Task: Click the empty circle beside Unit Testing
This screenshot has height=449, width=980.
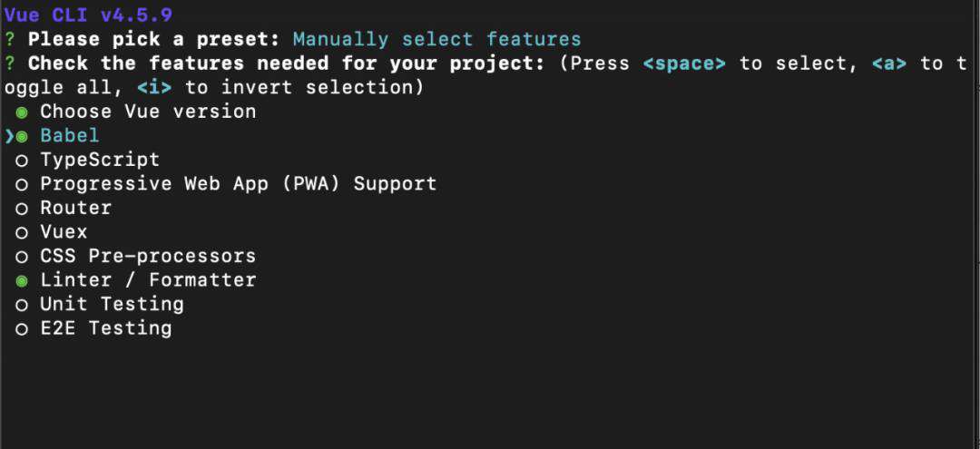Action: (x=22, y=306)
